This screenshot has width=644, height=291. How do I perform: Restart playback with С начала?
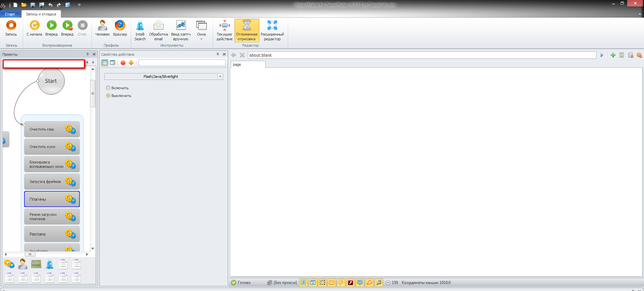tap(34, 28)
